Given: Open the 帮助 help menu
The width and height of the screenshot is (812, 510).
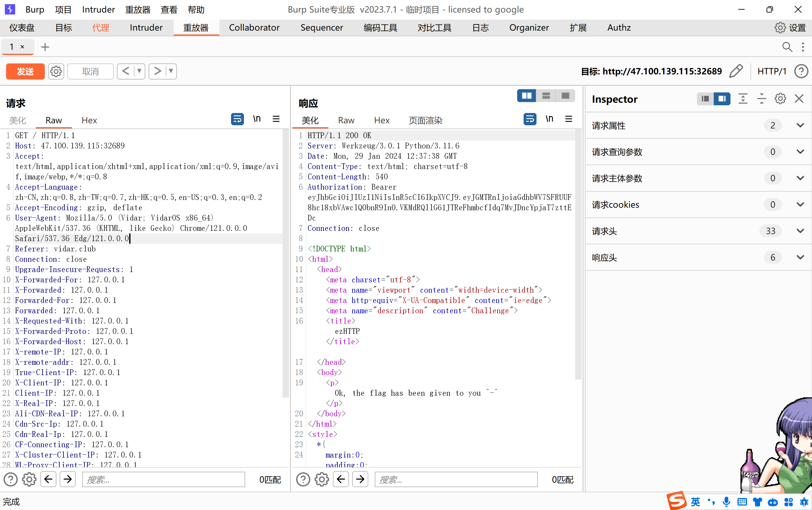Looking at the screenshot, I should click(196, 9).
